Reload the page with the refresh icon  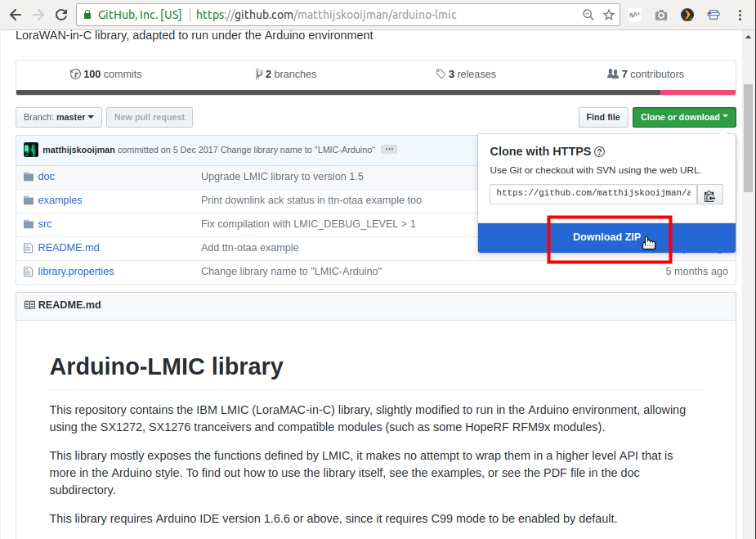[x=61, y=15]
